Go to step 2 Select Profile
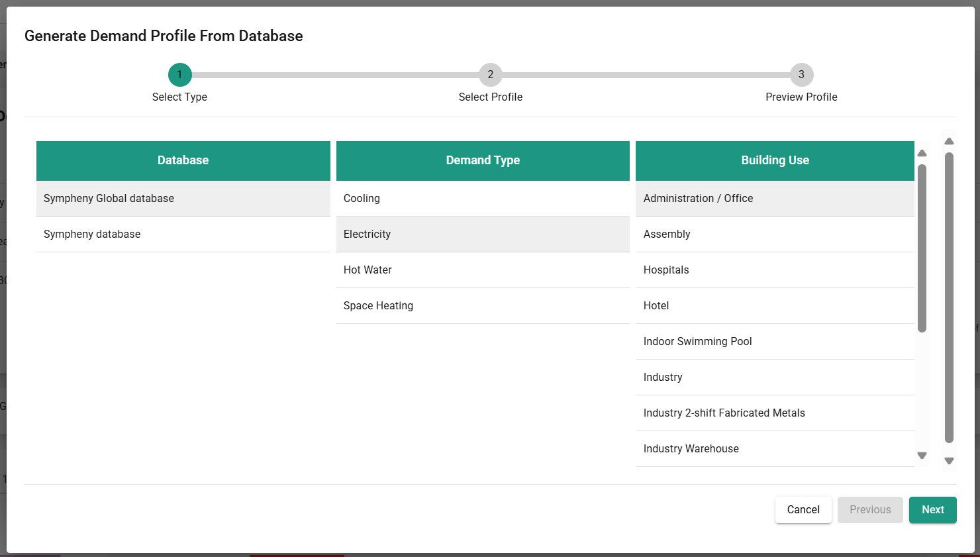Viewport: 980px width, 557px height. [x=490, y=75]
